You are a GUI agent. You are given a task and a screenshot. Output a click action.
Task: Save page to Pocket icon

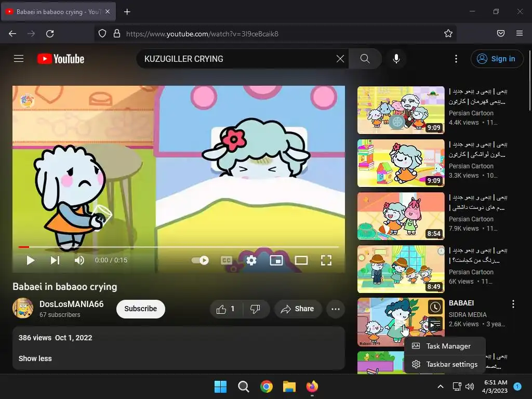[501, 34]
